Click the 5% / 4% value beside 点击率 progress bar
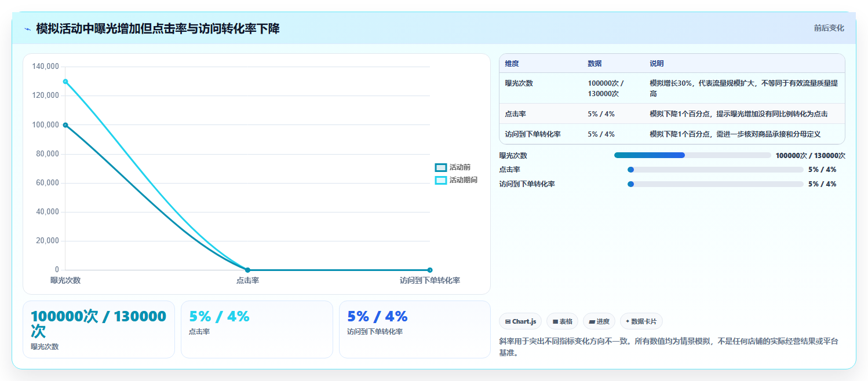 [x=822, y=170]
